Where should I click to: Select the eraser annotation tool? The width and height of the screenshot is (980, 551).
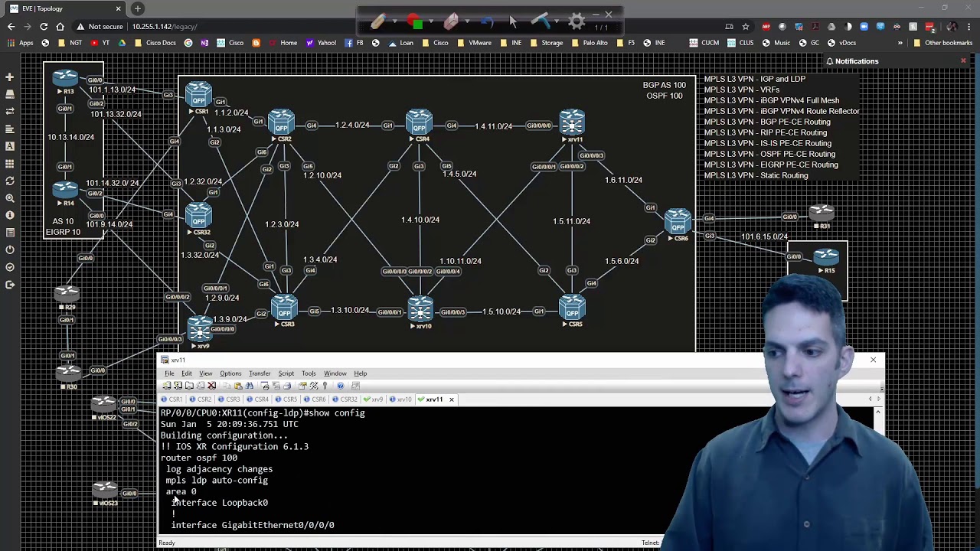[x=451, y=21]
